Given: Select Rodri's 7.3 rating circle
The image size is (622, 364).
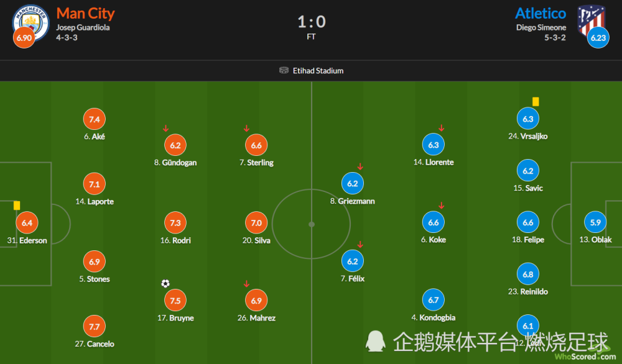Looking at the screenshot, I should click(175, 222).
